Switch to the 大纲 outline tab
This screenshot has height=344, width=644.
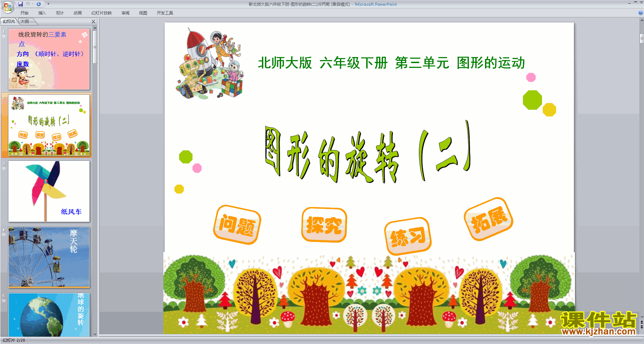click(25, 21)
